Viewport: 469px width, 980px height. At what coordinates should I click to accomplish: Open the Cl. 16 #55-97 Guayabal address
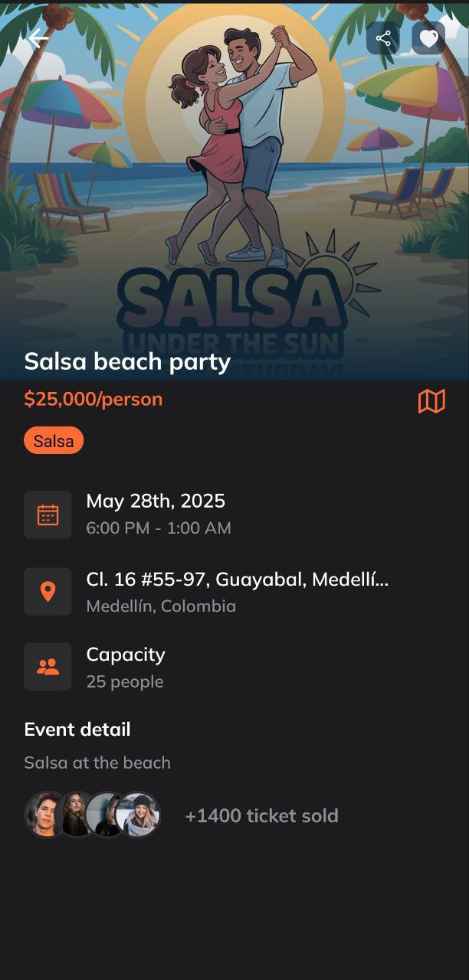[x=238, y=580]
